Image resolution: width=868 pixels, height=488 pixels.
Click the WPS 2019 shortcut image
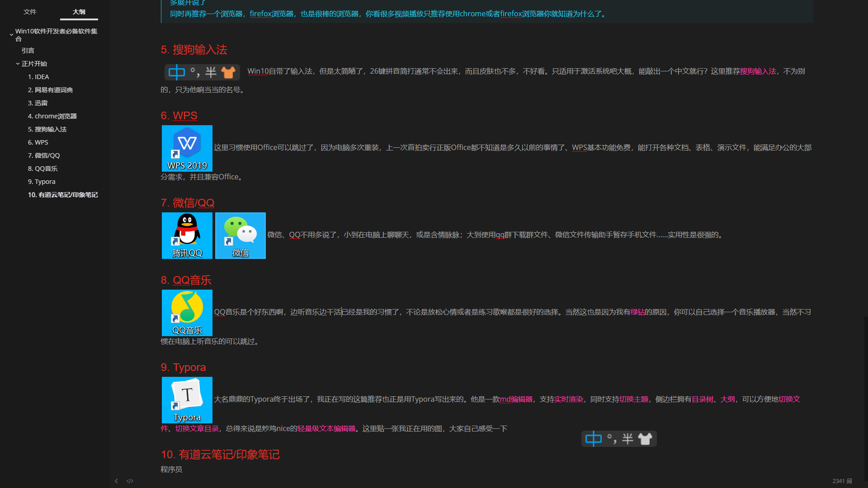point(187,148)
